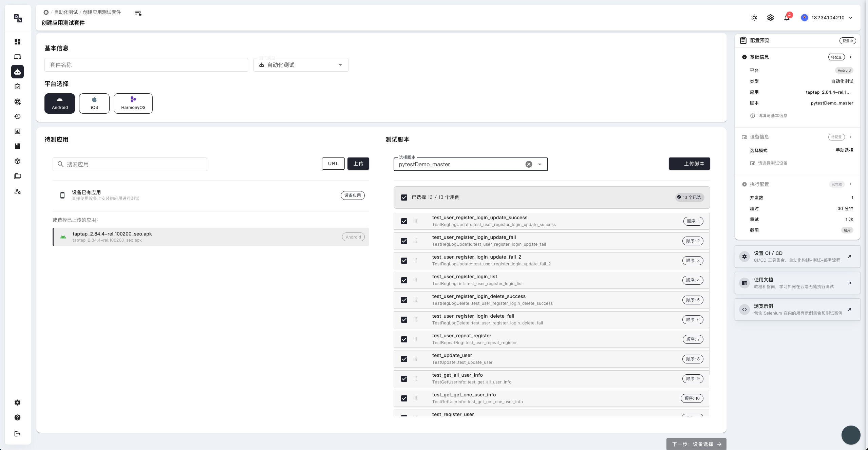Uncheck test_get_all_user_info case
The width and height of the screenshot is (868, 450).
pyautogui.click(x=404, y=379)
